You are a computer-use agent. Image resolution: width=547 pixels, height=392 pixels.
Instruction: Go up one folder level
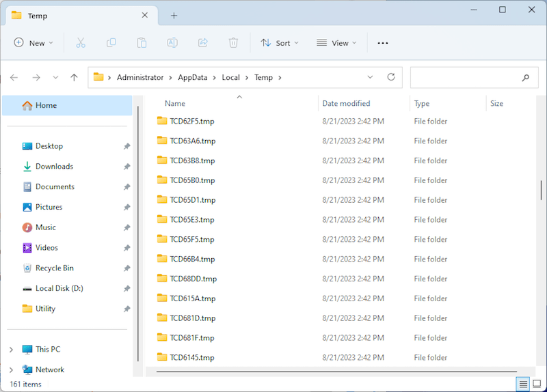74,77
